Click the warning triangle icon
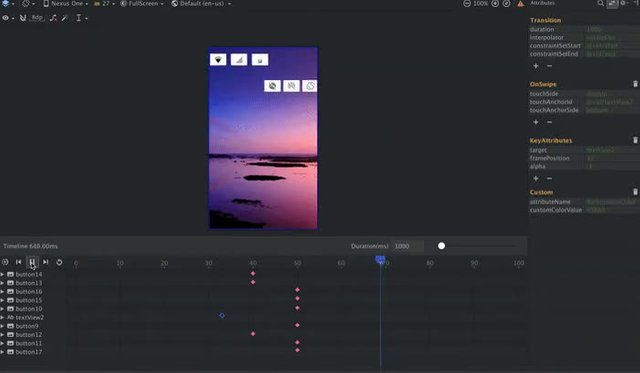The width and height of the screenshot is (640, 373). [x=520, y=4]
